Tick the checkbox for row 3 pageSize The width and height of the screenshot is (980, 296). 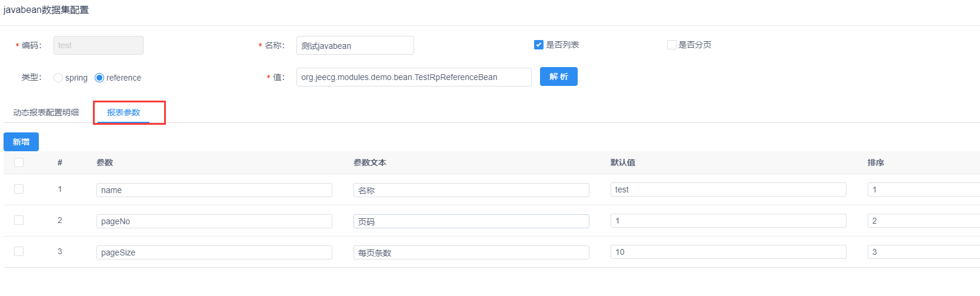pyautogui.click(x=19, y=251)
